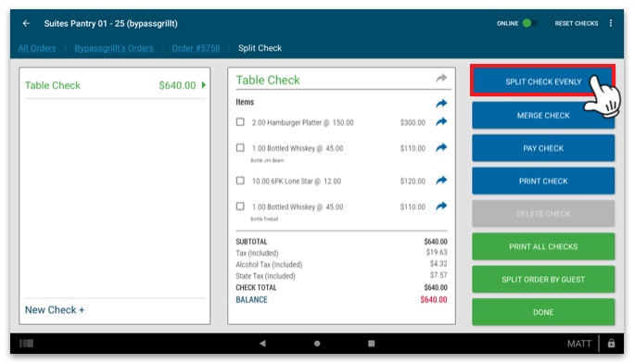This screenshot has height=364, width=635.
Task: Click the MATT user name
Action: click(x=579, y=344)
